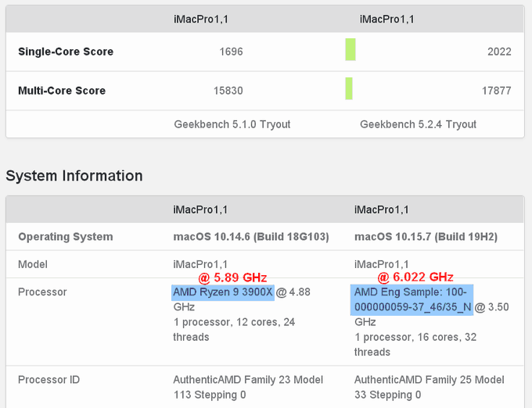This screenshot has width=532, height=408.
Task: Click the Multi-Core Score value 17877
Action: click(x=496, y=91)
